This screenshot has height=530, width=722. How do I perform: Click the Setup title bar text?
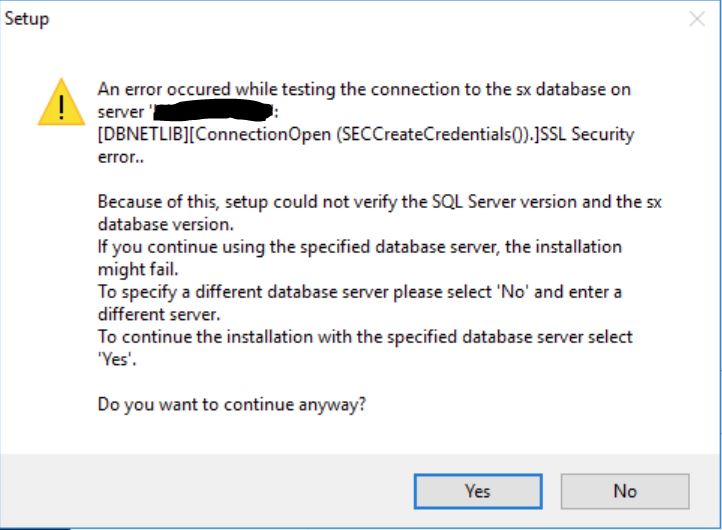(27, 19)
